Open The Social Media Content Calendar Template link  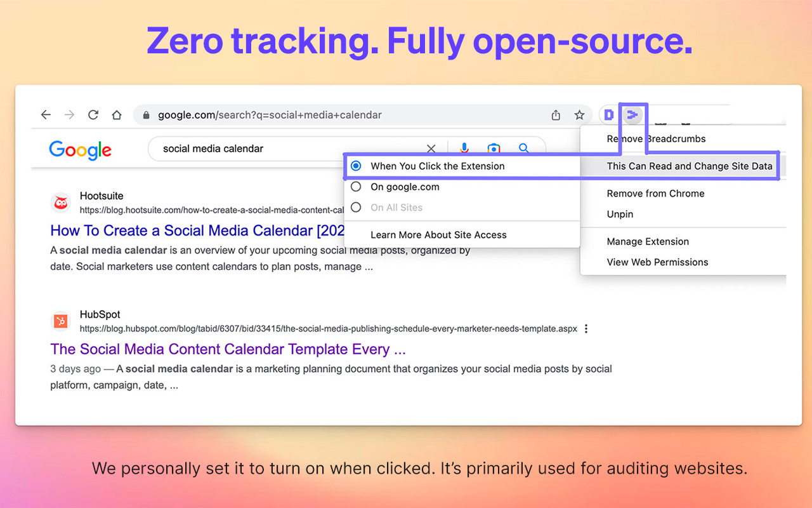pos(228,349)
